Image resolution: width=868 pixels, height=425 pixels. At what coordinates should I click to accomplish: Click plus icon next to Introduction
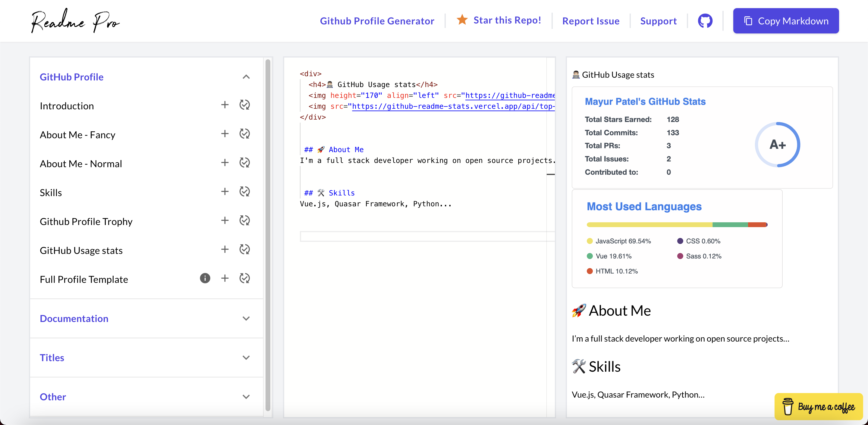click(225, 105)
